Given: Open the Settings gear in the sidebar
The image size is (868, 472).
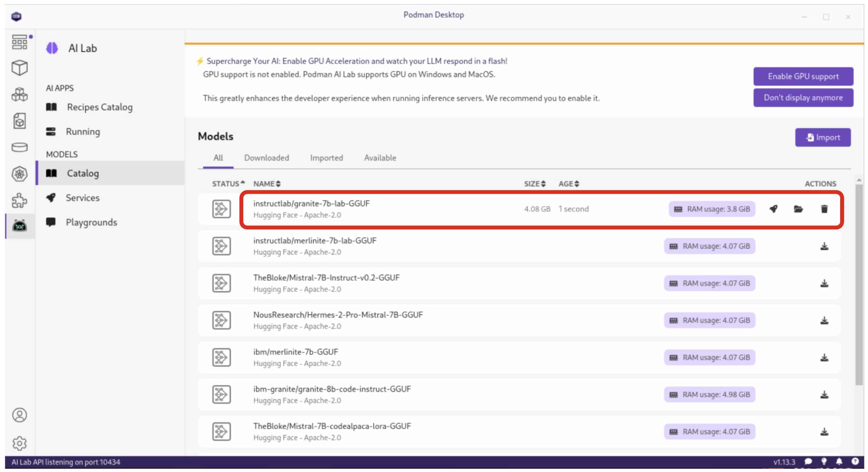Looking at the screenshot, I should [19, 443].
